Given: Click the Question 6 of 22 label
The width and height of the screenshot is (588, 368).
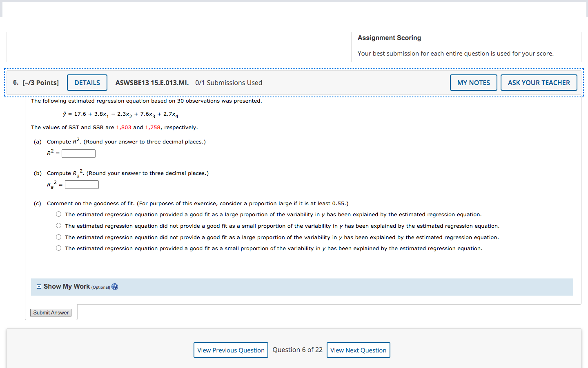Looking at the screenshot, I should click(x=298, y=350).
